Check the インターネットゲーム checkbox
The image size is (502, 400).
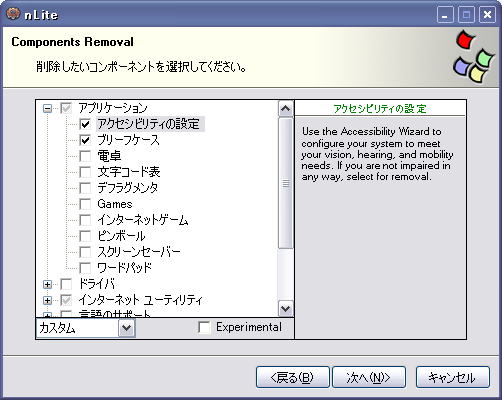coord(85,220)
